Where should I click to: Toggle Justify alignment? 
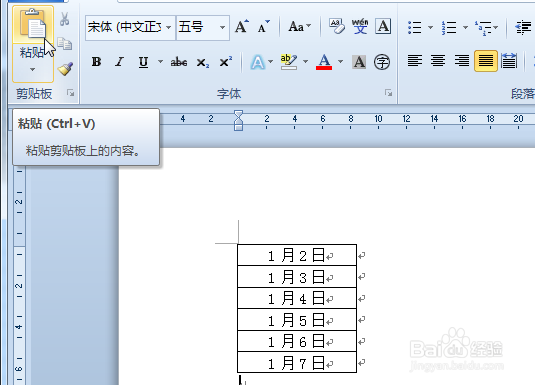coord(486,61)
